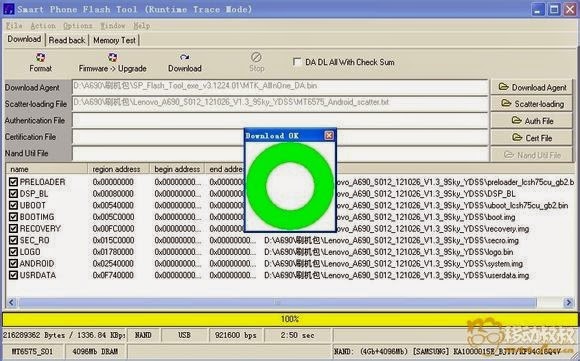Viewport: 580px width, 361px height.
Task: Click the Format toolbar icon
Action: tap(41, 57)
